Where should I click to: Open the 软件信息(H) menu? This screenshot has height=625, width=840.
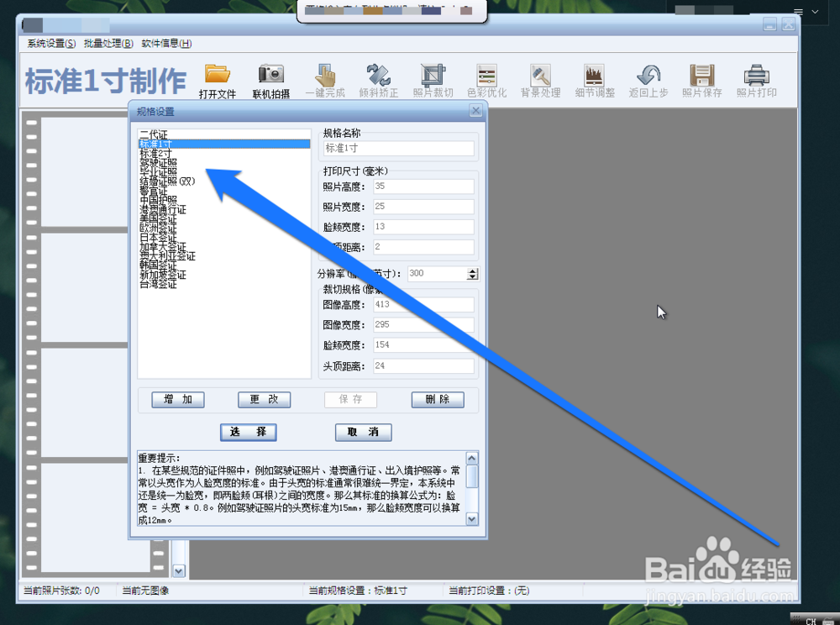166,44
